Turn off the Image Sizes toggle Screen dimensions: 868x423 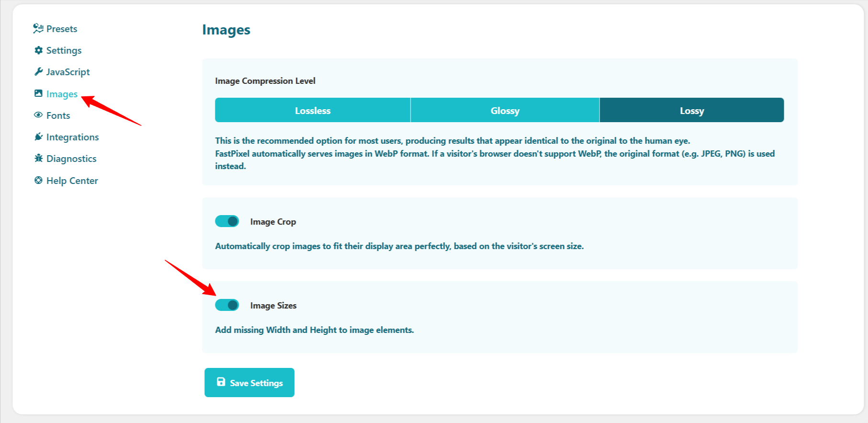(227, 305)
